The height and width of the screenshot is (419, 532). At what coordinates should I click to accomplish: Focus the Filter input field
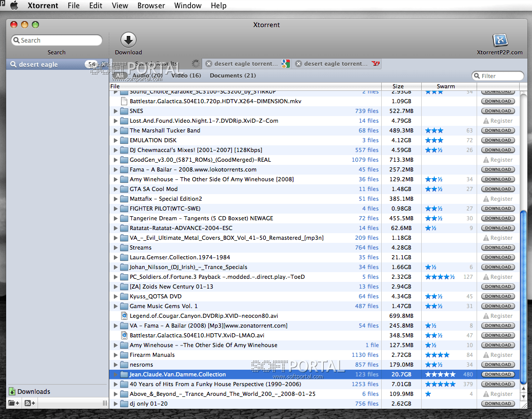click(498, 75)
